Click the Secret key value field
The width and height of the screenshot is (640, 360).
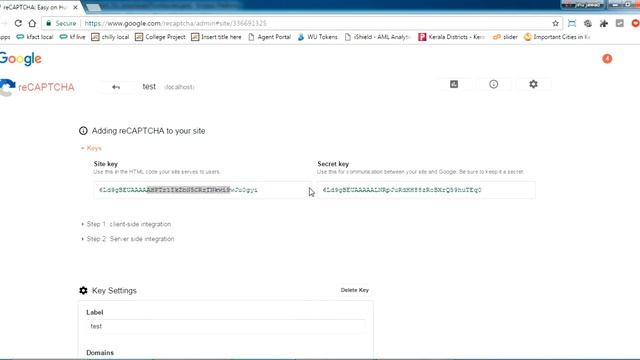[x=426, y=190]
